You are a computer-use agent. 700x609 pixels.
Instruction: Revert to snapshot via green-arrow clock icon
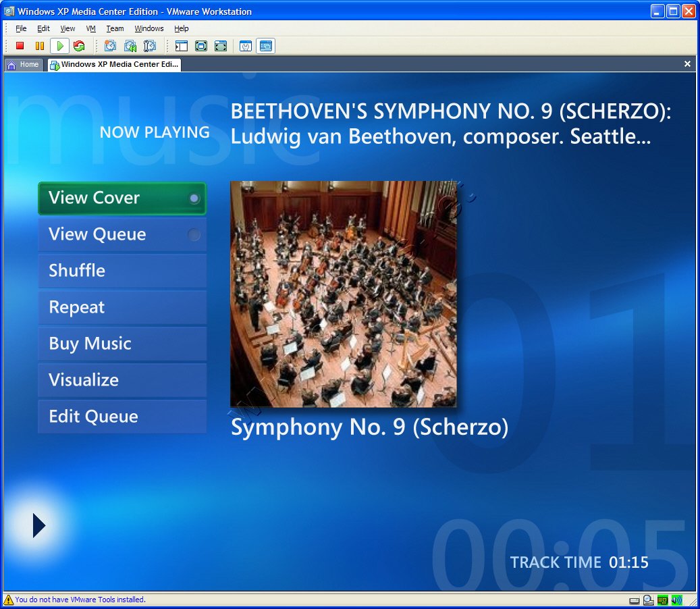pos(130,45)
